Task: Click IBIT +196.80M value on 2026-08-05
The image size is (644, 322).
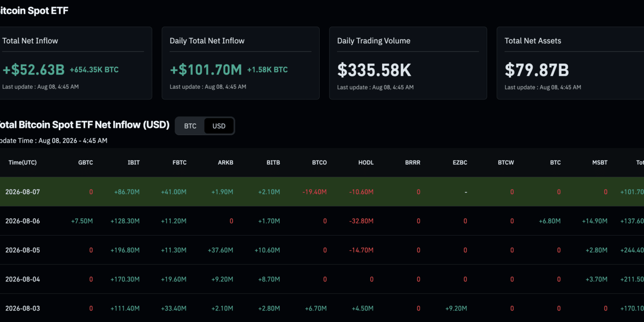Action: (125, 250)
